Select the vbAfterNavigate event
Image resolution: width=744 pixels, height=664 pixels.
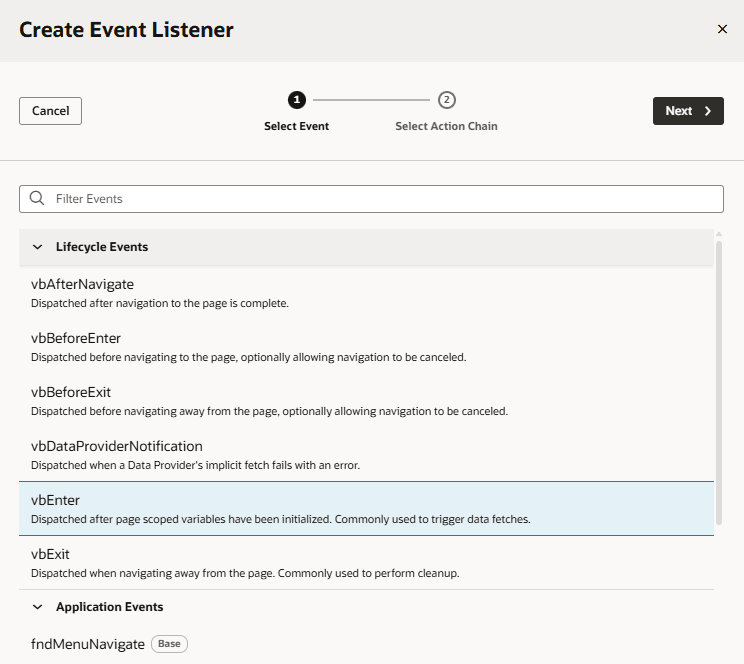pyautogui.click(x=366, y=293)
